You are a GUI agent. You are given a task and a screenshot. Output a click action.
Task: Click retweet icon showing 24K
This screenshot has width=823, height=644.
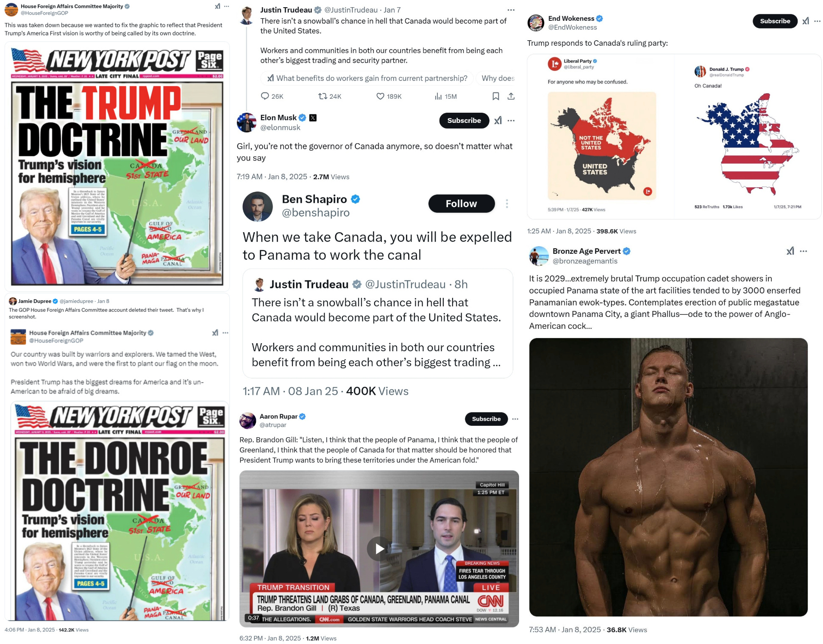point(323,96)
